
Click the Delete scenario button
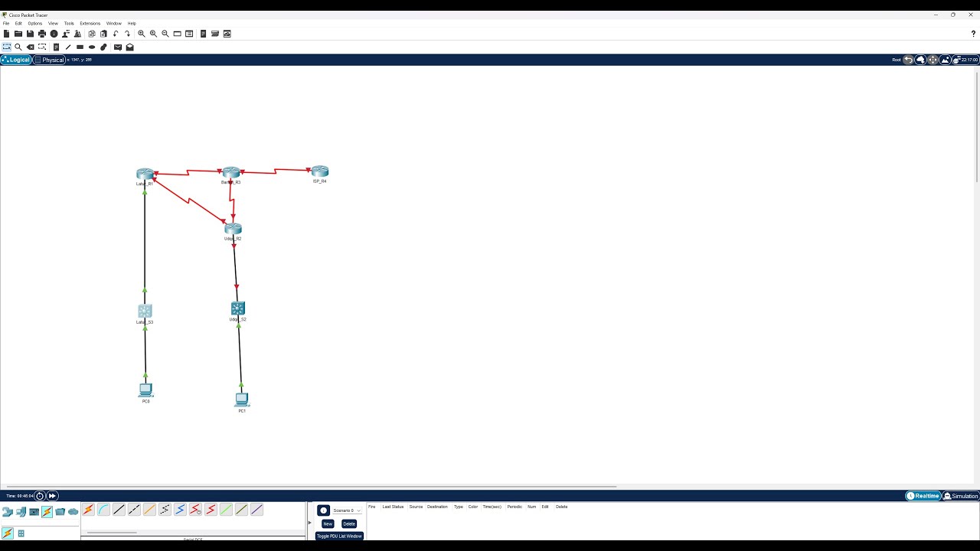[x=349, y=524]
